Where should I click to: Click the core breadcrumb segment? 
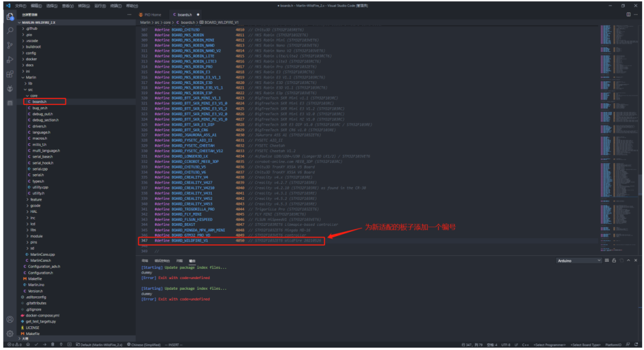coord(167,23)
